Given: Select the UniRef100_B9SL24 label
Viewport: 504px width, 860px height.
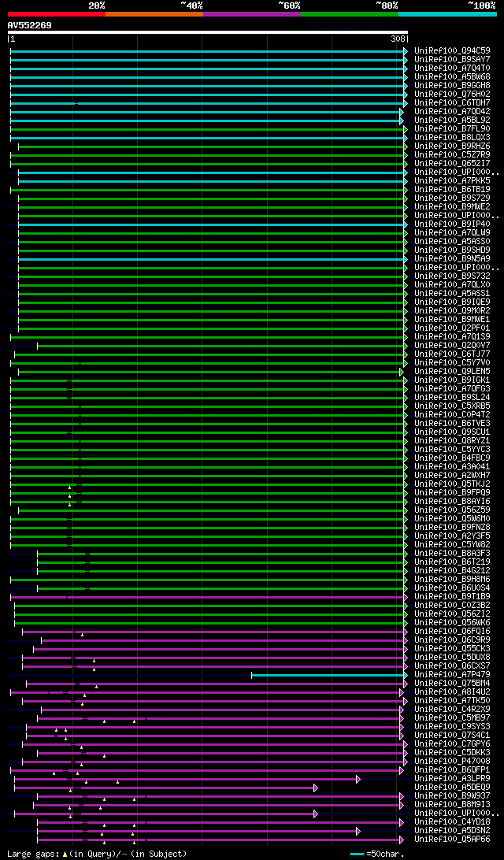Looking at the screenshot, I should tap(453, 398).
